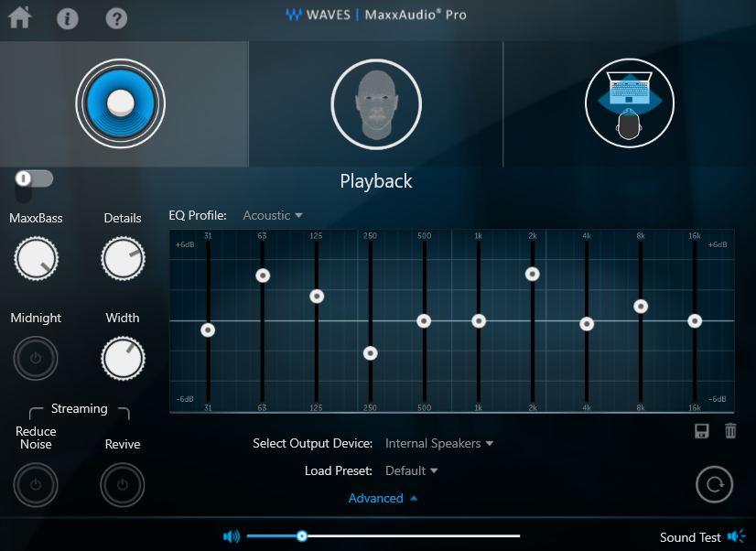
Task: Go to the Home screen icon
Action: tap(20, 17)
